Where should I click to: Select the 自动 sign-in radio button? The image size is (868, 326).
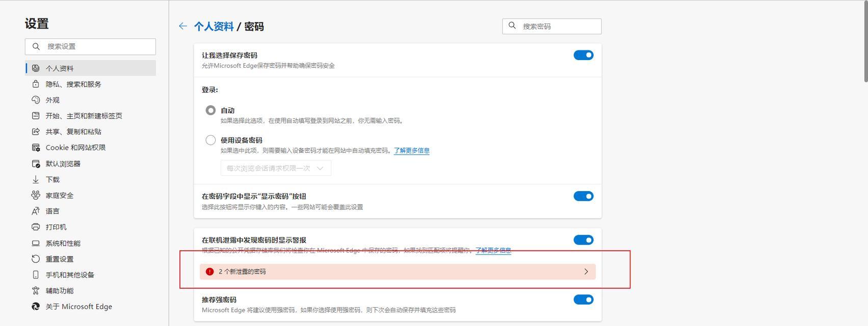click(211, 110)
